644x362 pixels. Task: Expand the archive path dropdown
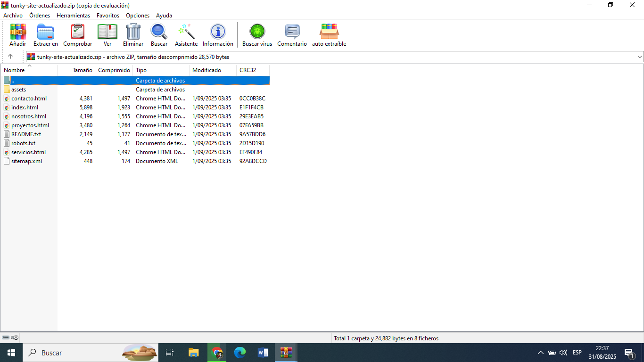[640, 57]
